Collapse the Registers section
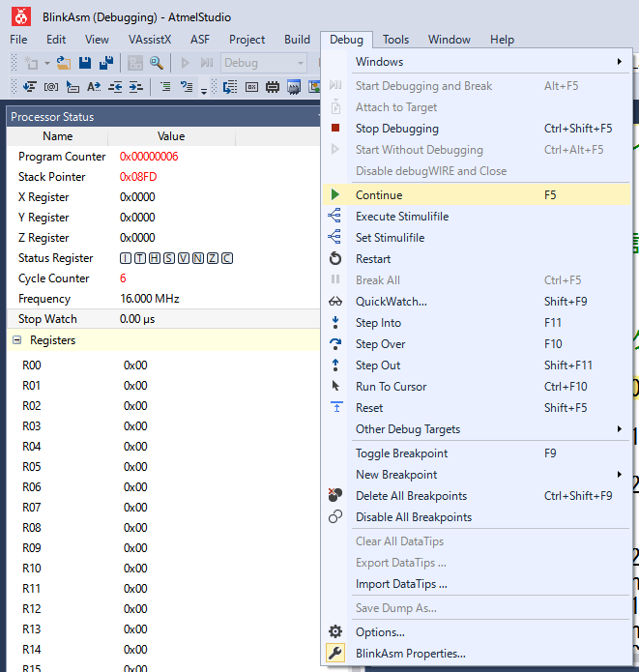The height and width of the screenshot is (672, 639). (x=16, y=340)
